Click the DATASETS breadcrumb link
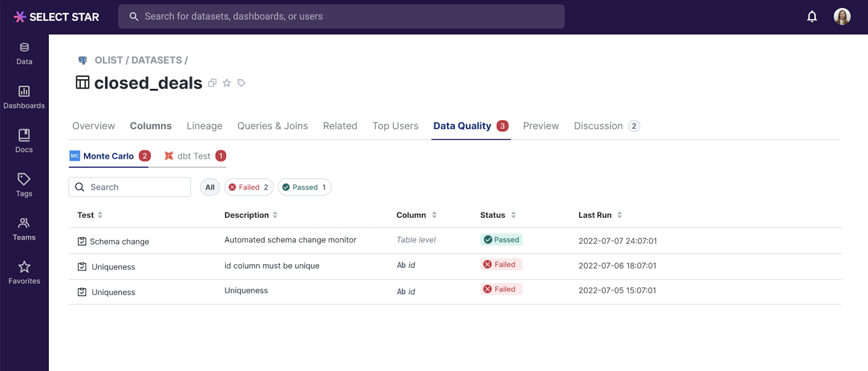Image resolution: width=868 pixels, height=371 pixels. (157, 60)
